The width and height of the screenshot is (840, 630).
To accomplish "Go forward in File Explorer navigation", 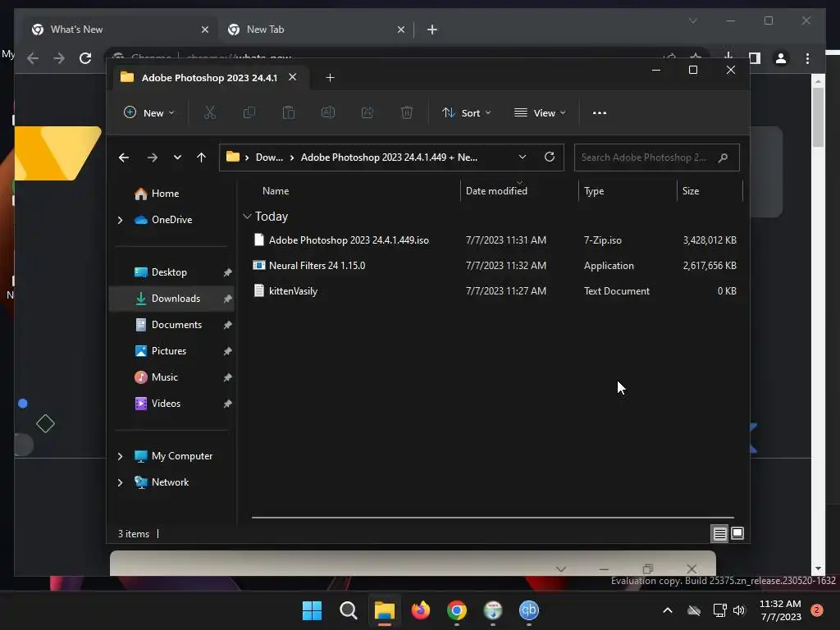I will (x=152, y=157).
